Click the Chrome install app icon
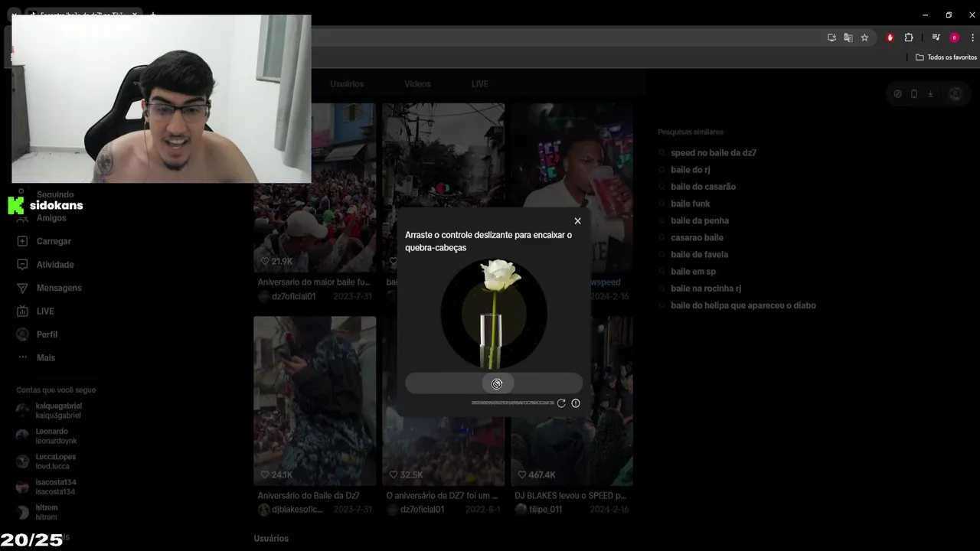Viewport: 980px width, 551px height. [x=831, y=37]
